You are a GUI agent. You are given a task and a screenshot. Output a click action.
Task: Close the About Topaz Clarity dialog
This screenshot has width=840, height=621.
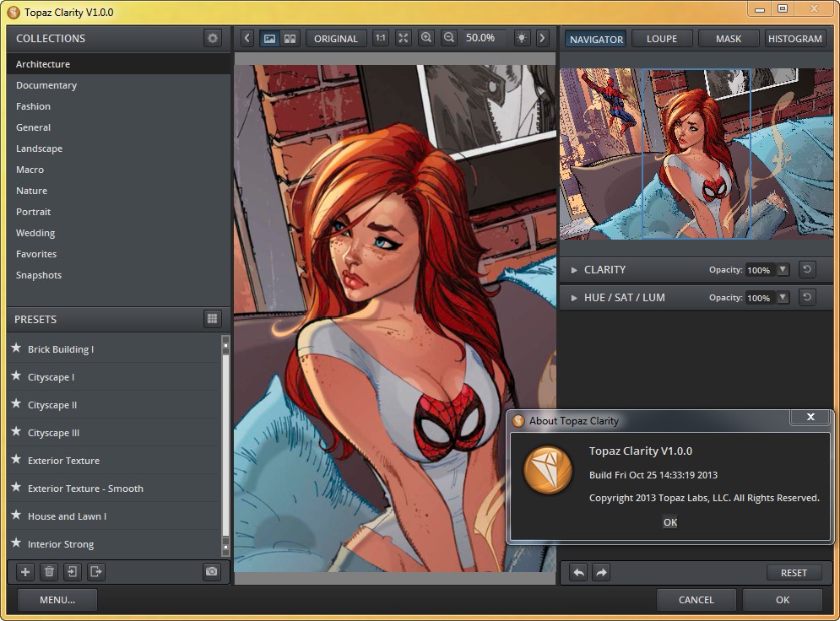click(x=810, y=417)
